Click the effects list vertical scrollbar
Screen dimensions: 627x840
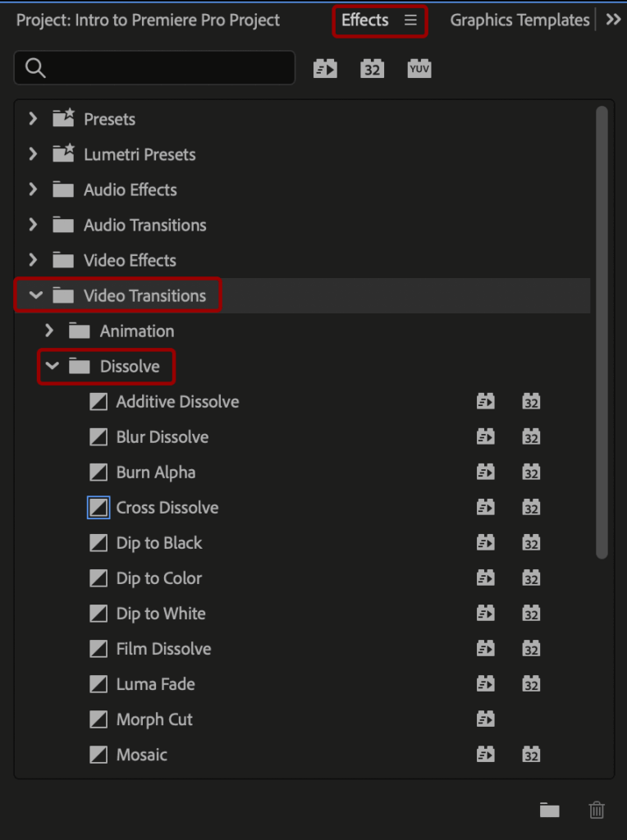pos(602,332)
